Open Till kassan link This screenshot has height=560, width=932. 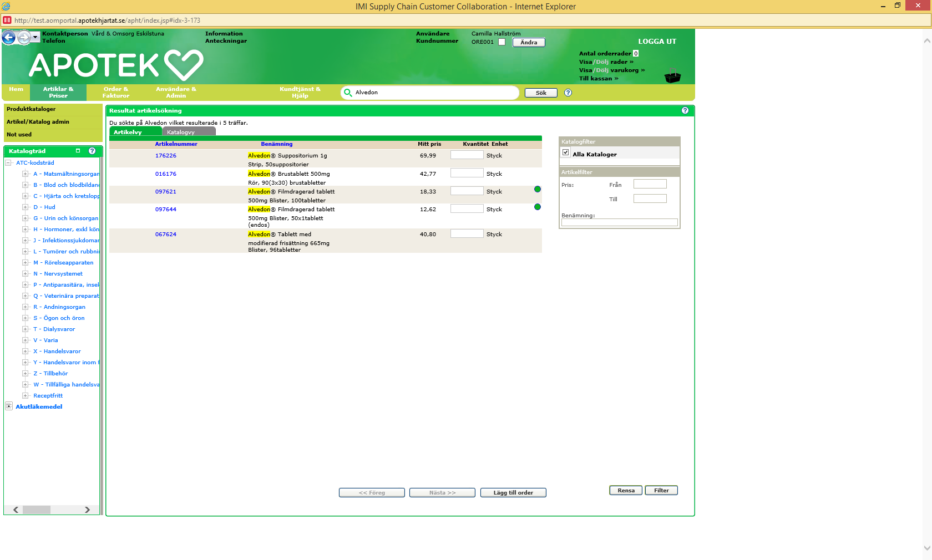pos(599,79)
